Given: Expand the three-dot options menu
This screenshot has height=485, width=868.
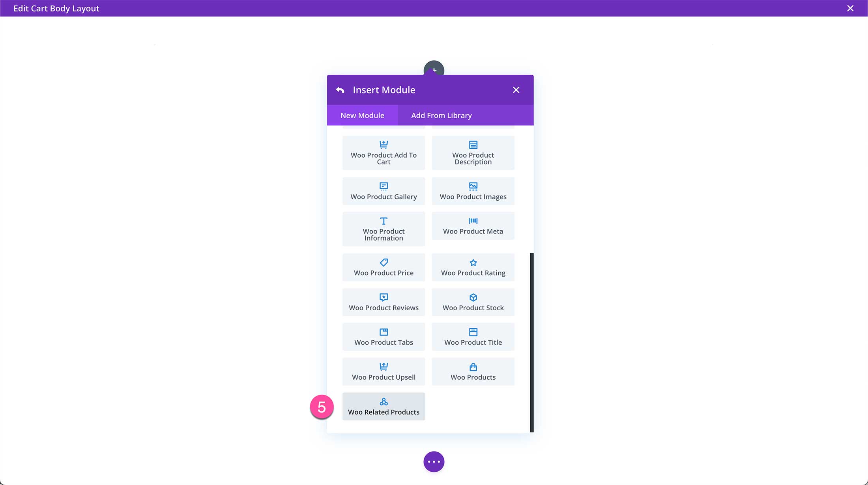Looking at the screenshot, I should coord(433,461).
